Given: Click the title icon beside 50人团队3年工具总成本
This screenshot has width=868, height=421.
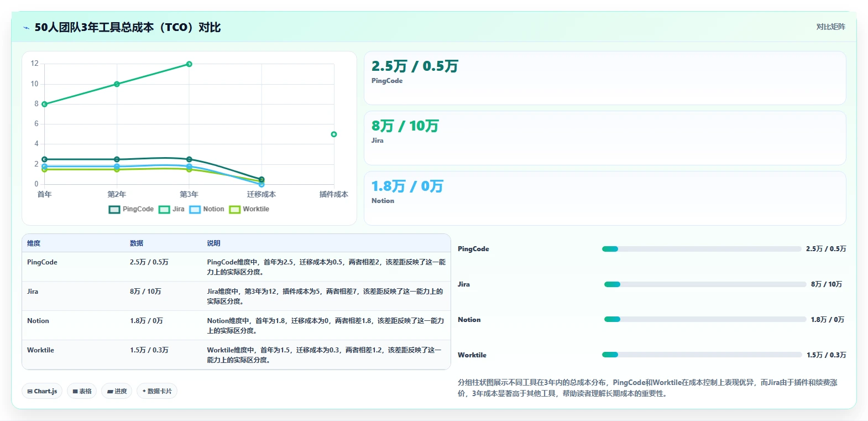Looking at the screenshot, I should tap(26, 28).
